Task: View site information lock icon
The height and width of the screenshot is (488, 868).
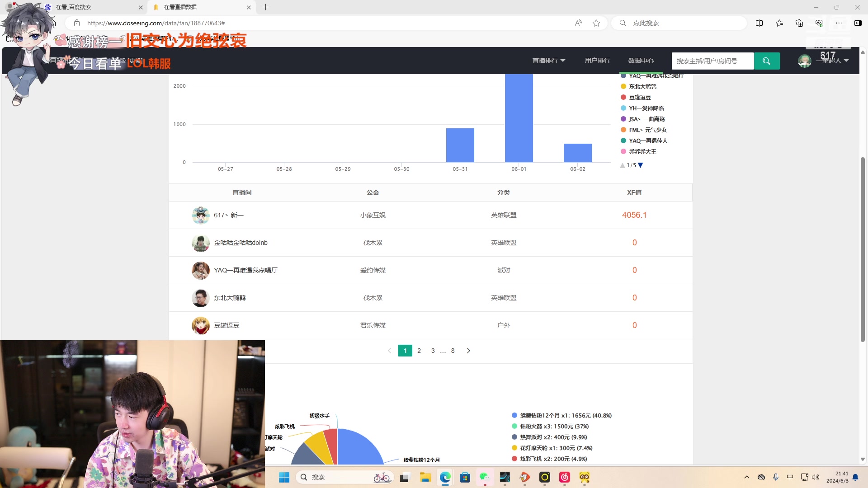Action: (x=77, y=23)
